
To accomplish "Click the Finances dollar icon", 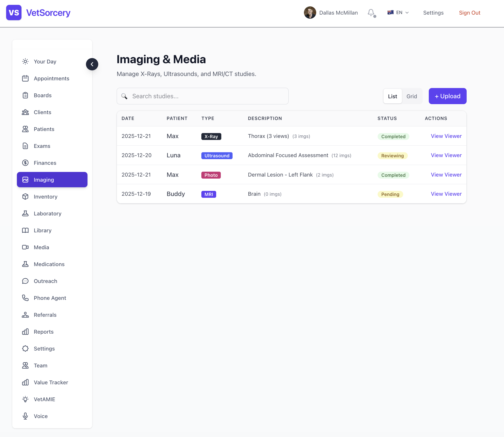I will [25, 163].
